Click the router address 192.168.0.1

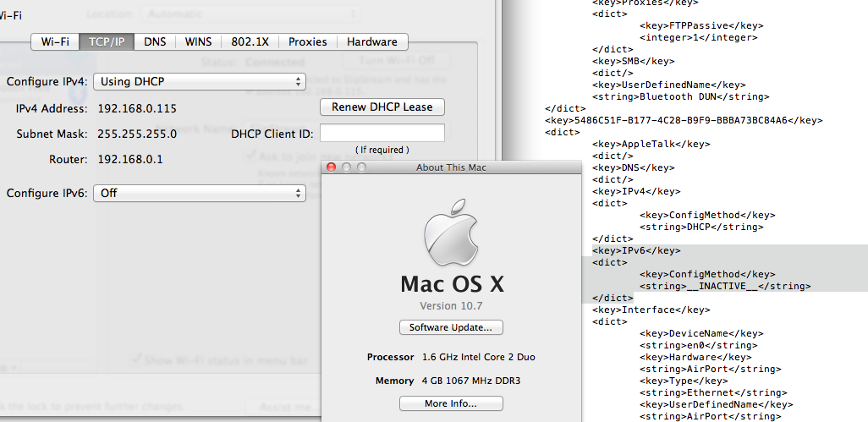(x=130, y=159)
